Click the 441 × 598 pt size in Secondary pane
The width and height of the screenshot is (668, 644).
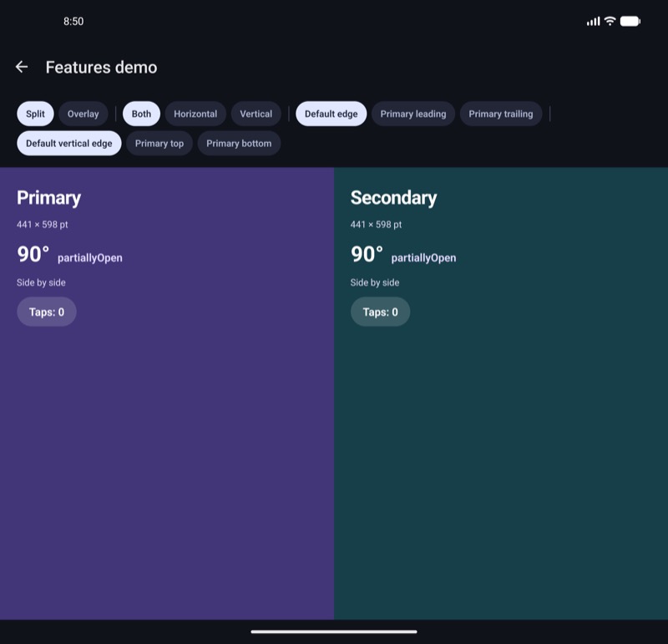pyautogui.click(x=376, y=225)
